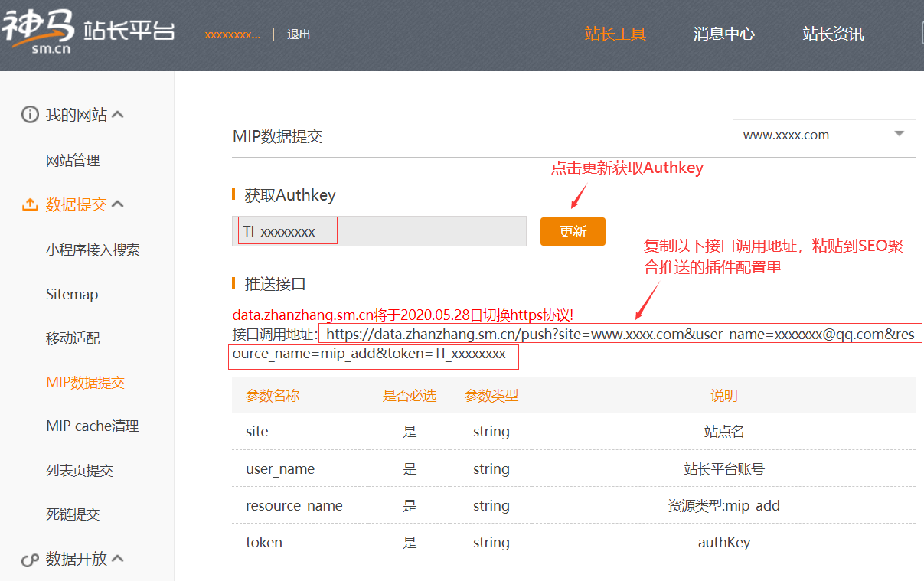
Task: Click the Shenma sm.cn logo
Action: click(x=89, y=33)
